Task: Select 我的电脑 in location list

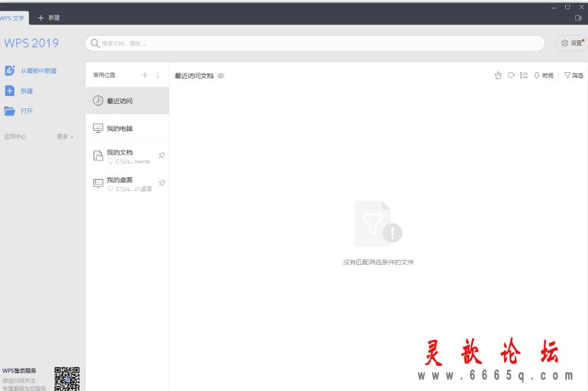Action: click(127, 129)
